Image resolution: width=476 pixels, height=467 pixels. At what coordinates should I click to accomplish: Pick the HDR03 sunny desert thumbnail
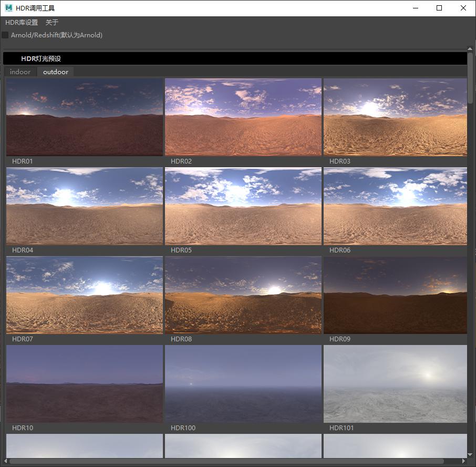(395, 117)
